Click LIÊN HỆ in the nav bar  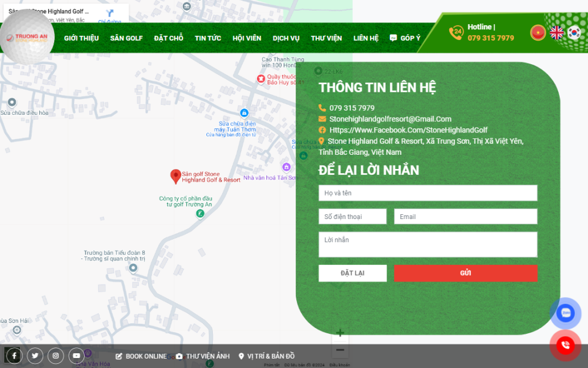click(x=366, y=38)
